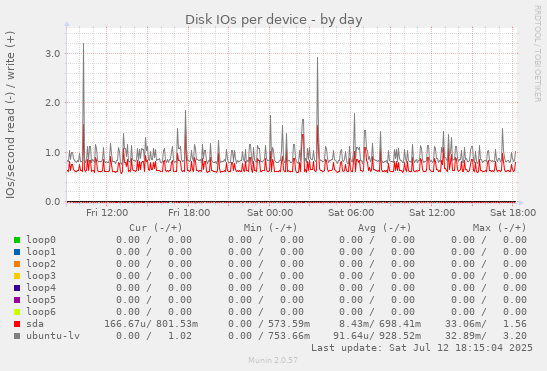Click the gray ubuntu-lv legend swatch

point(17,336)
